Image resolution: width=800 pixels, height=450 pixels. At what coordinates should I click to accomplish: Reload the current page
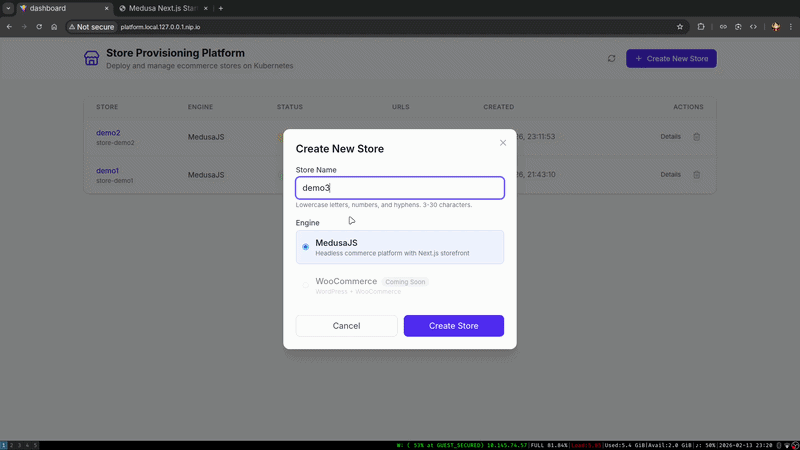[39, 27]
